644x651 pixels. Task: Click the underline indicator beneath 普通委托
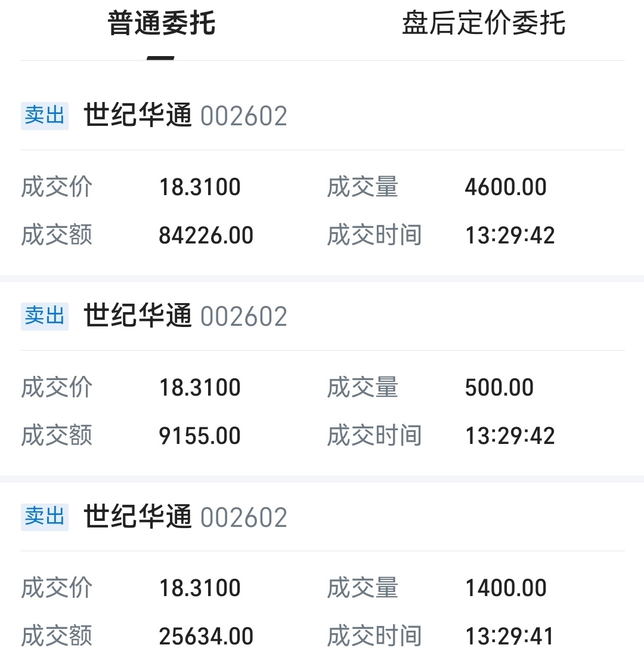tap(160, 58)
